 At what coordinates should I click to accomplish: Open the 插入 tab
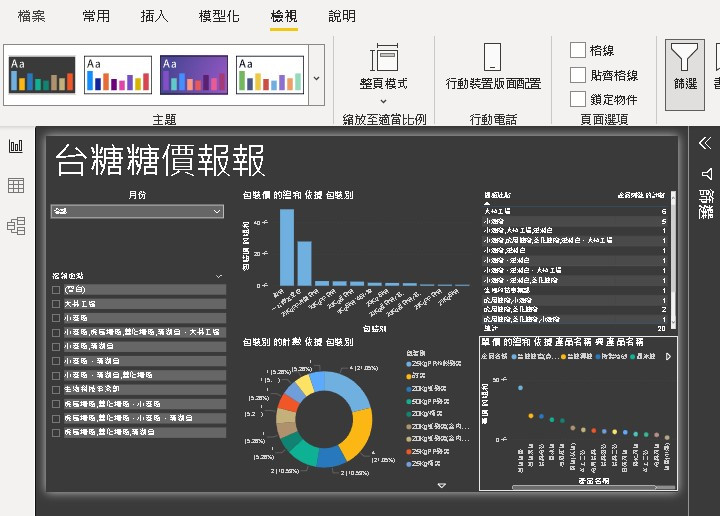coord(154,16)
